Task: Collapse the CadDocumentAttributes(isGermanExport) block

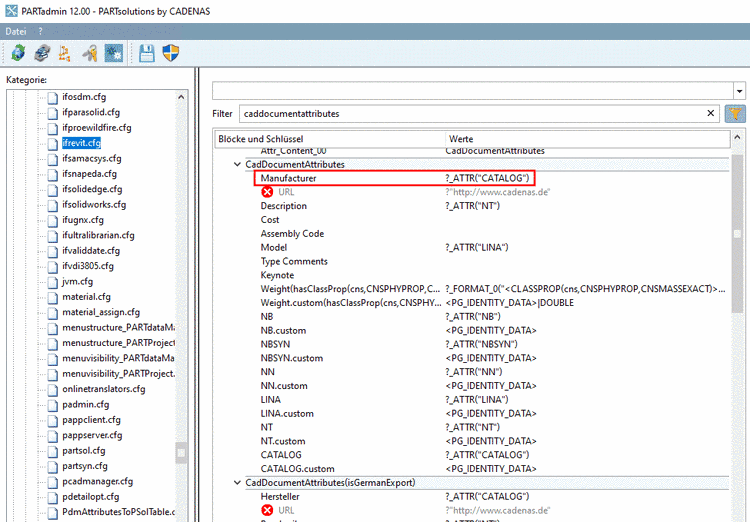Action: 237,482
